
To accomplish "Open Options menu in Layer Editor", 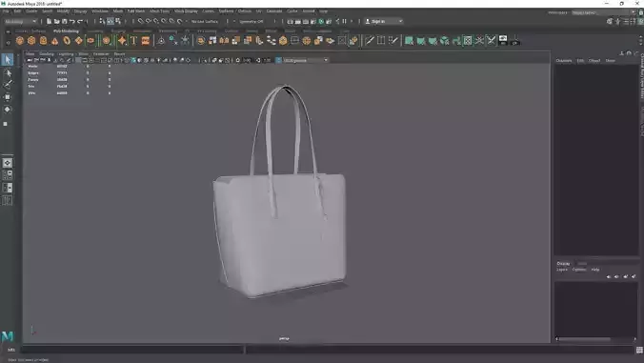I will (x=579, y=270).
